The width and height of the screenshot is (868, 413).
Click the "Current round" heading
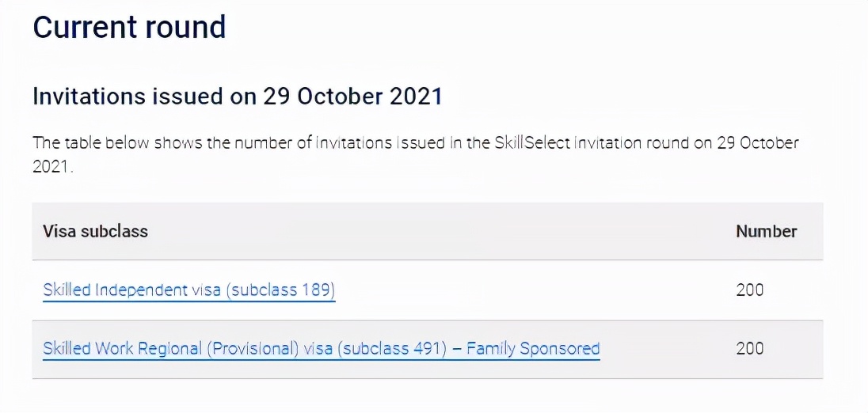point(129,27)
